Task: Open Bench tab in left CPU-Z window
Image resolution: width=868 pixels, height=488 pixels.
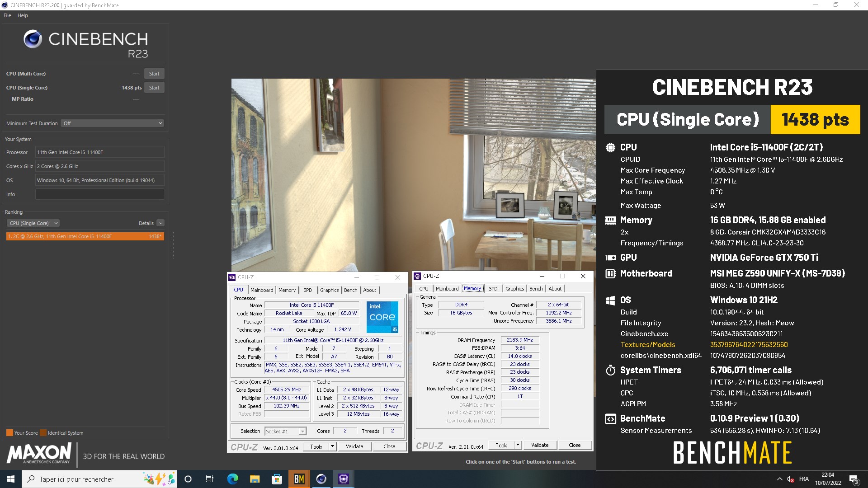Action: coord(351,290)
